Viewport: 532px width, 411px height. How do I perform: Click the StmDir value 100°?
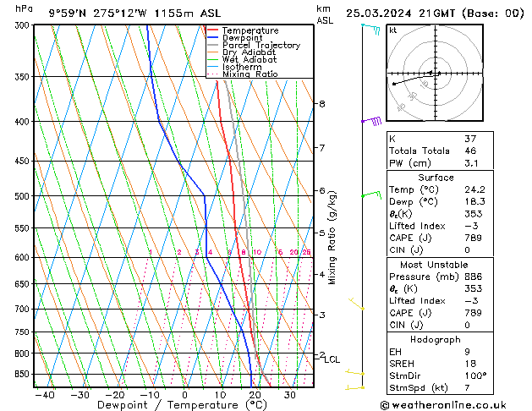[x=475, y=376]
